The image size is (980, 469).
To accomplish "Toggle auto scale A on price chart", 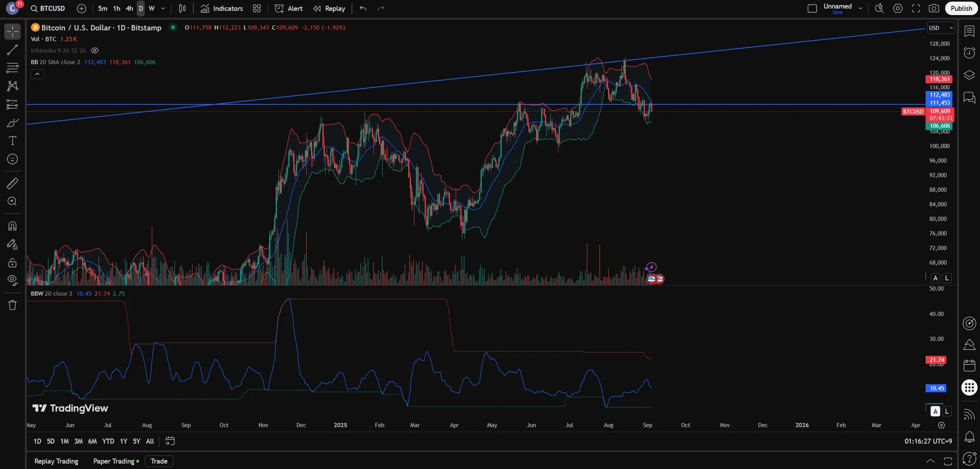I will (x=935, y=278).
